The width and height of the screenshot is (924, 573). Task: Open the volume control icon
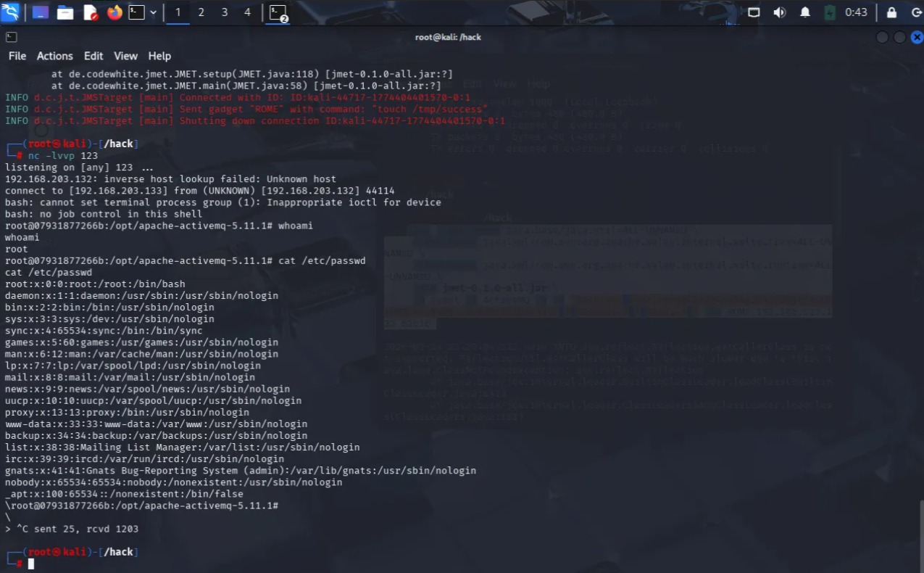point(779,12)
